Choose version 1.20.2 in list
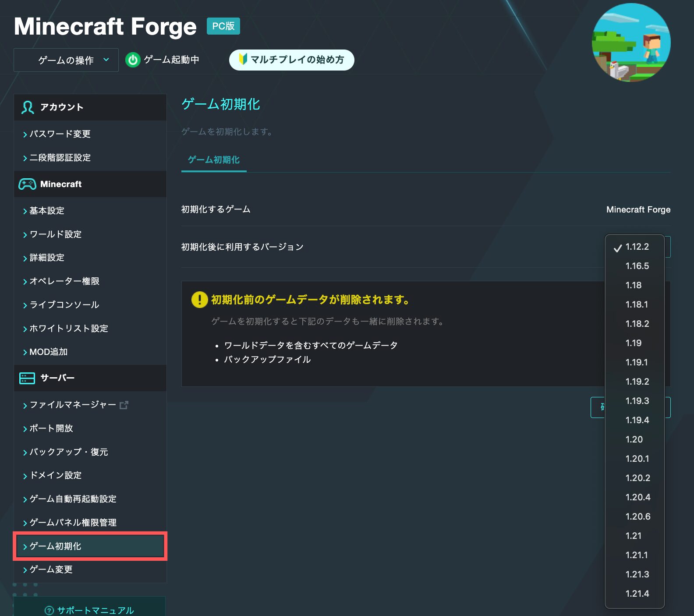Viewport: 694px width, 616px height. point(635,478)
